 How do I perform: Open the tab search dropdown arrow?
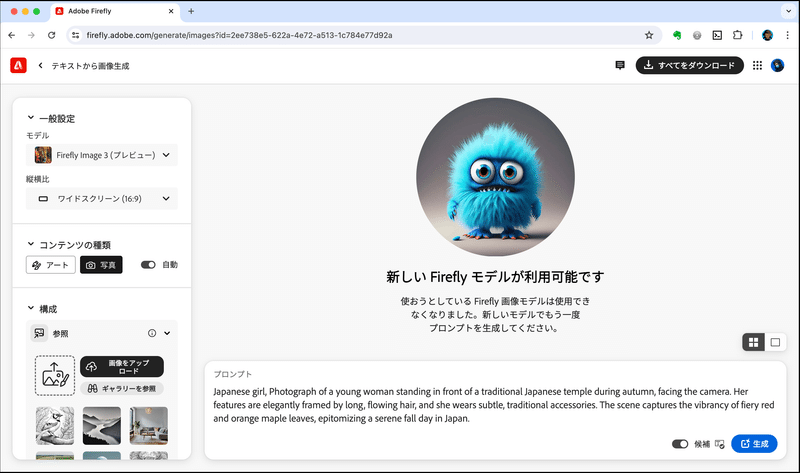coord(788,11)
